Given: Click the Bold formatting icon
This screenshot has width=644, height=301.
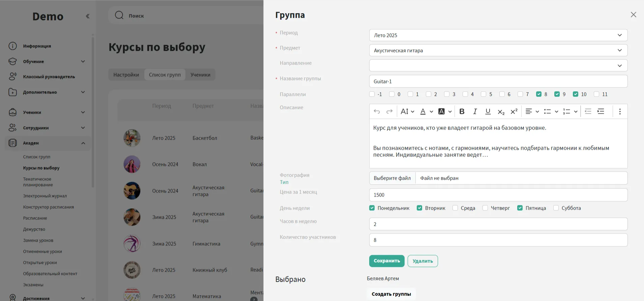Looking at the screenshot, I should pos(462,111).
